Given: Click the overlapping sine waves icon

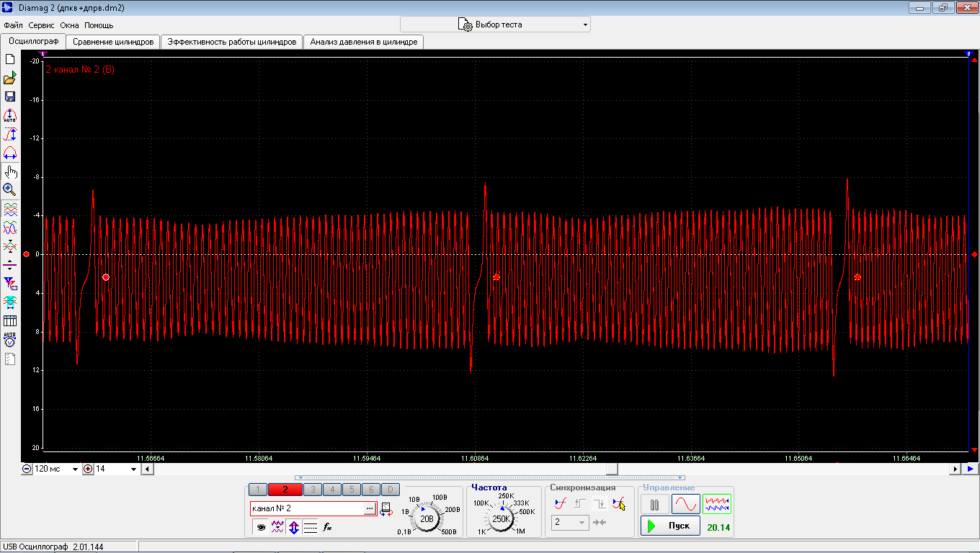Looking at the screenshot, I should (x=10, y=228).
